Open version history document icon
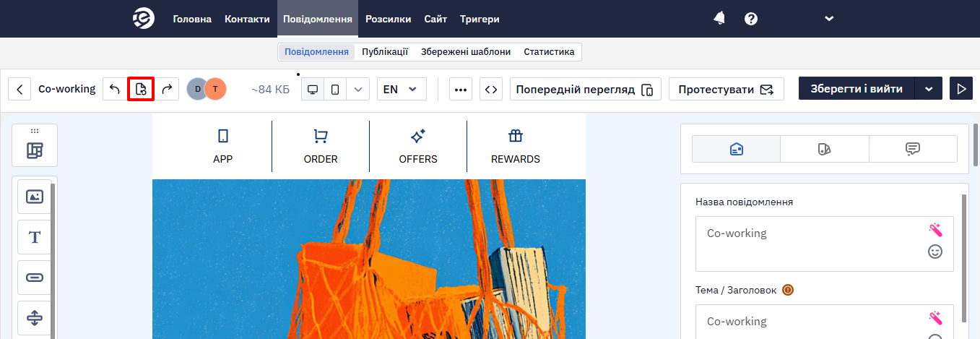The image size is (980, 339). point(141,89)
